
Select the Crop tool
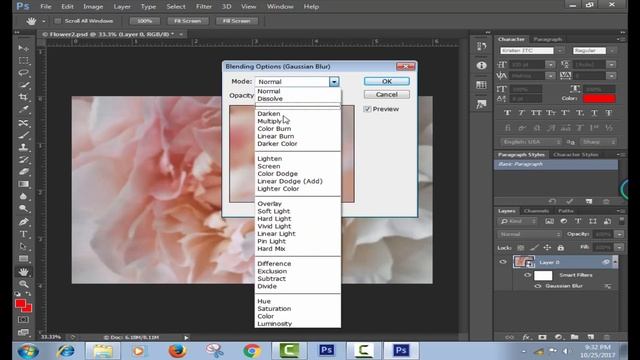23,97
